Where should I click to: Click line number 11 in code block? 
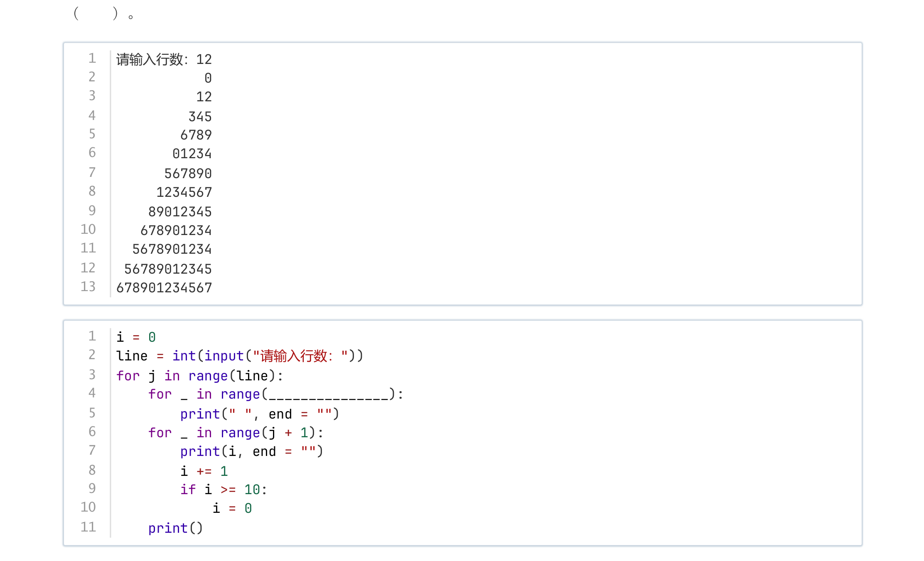pyautogui.click(x=88, y=527)
